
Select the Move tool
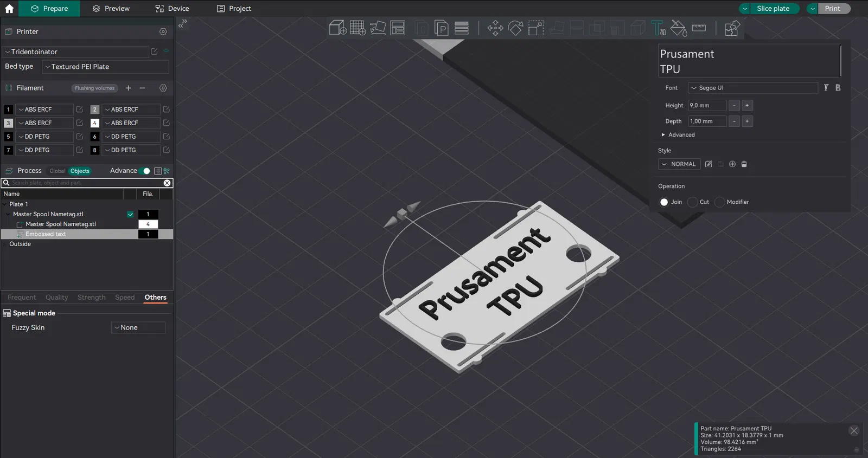pyautogui.click(x=495, y=28)
